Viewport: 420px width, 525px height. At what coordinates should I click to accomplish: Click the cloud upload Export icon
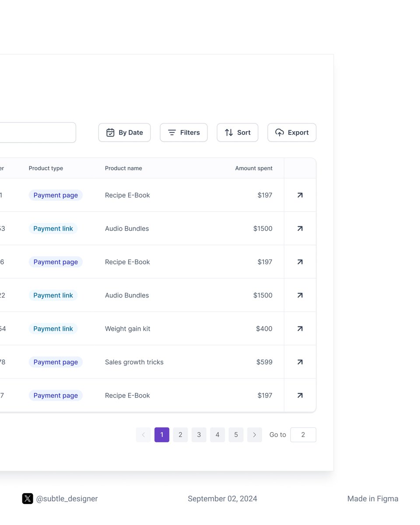pos(280,133)
